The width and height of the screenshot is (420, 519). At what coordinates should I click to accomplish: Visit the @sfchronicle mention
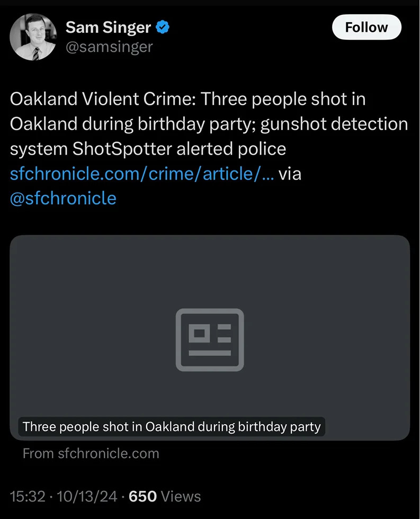[x=63, y=198]
